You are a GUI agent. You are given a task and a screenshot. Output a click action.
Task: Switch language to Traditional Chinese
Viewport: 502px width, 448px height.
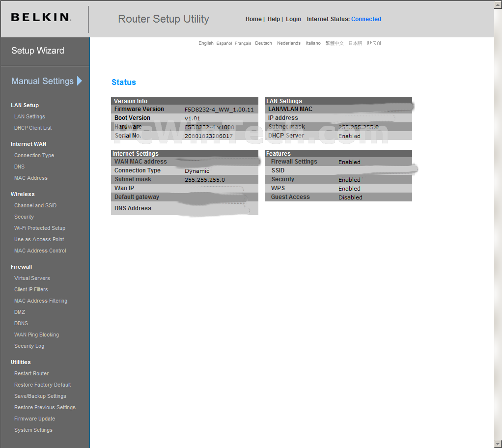[335, 43]
